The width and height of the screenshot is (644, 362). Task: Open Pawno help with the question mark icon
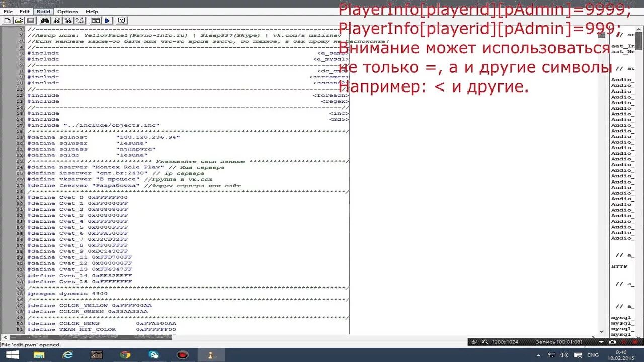coord(121,20)
